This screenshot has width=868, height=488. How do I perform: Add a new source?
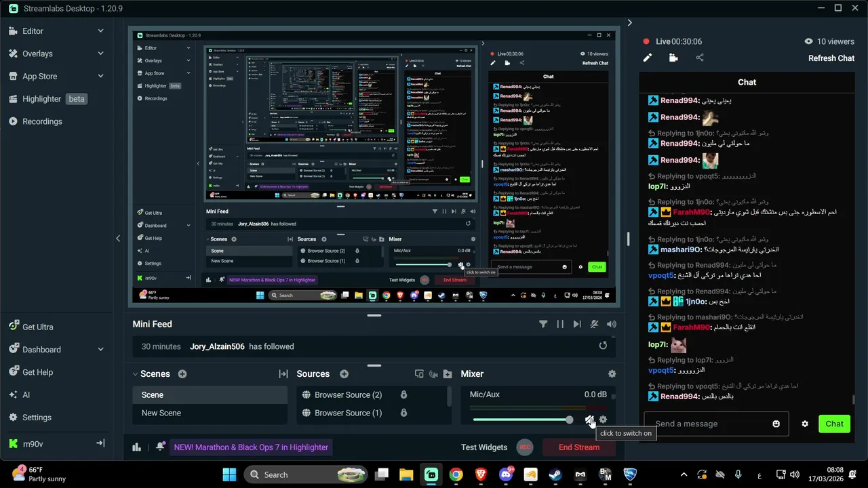pos(344,374)
